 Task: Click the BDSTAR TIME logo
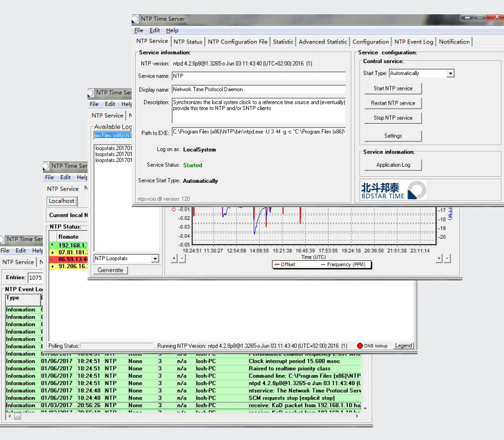coord(393,190)
